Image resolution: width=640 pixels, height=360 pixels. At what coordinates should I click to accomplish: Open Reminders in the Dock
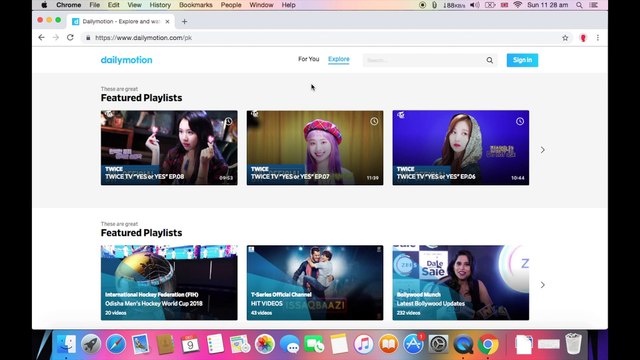(x=215, y=344)
